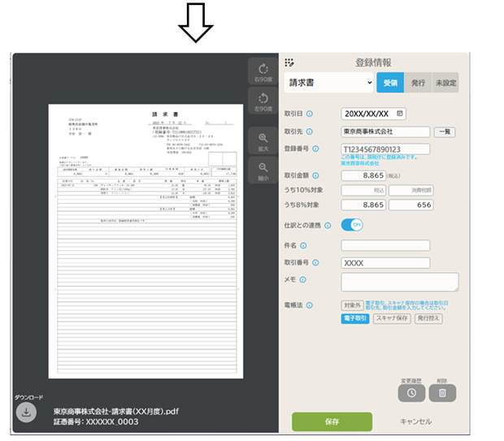The height and width of the screenshot is (441, 504).
Task: Zoom out of the invoice preview
Action: point(263,171)
